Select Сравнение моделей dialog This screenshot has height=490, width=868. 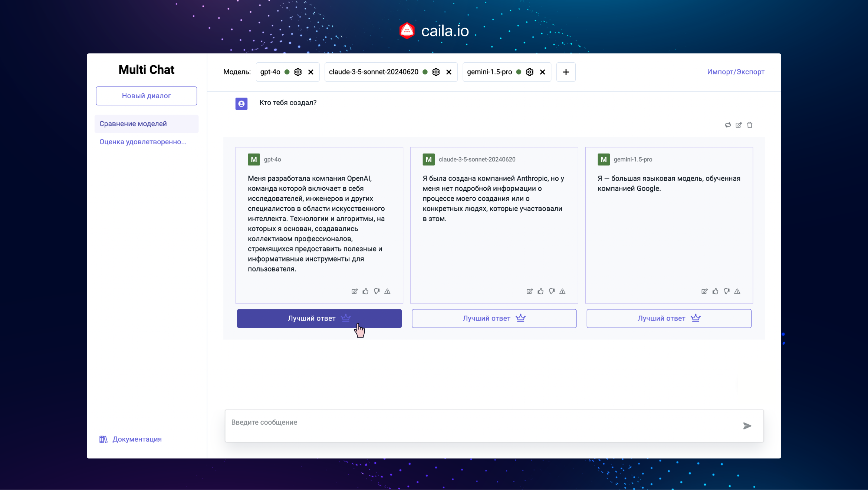pos(147,124)
